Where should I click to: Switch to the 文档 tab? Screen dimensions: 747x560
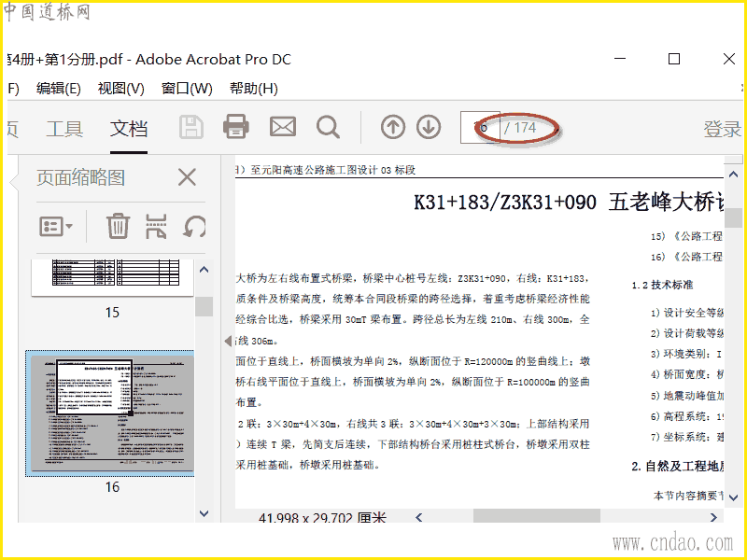[x=129, y=129]
